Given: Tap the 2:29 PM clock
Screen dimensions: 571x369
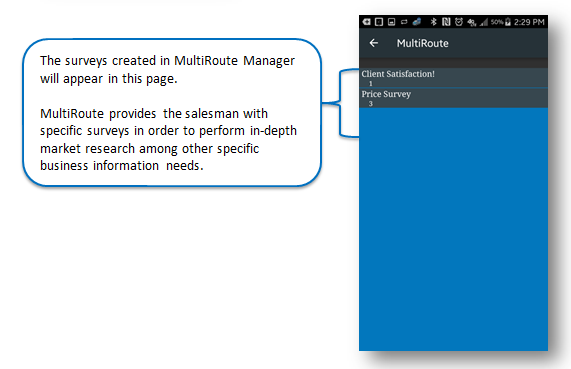Looking at the screenshot, I should [x=529, y=22].
